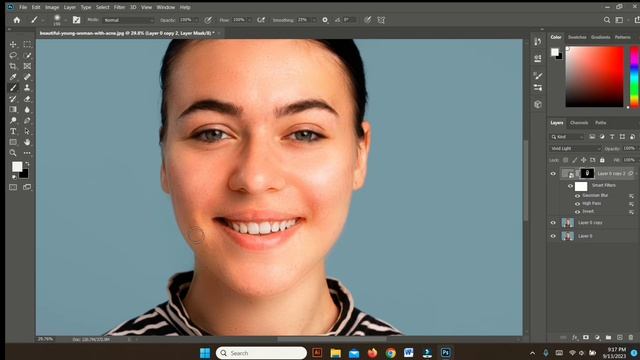The image size is (640, 360).
Task: Switch to the Paths tab
Action: 600,123
